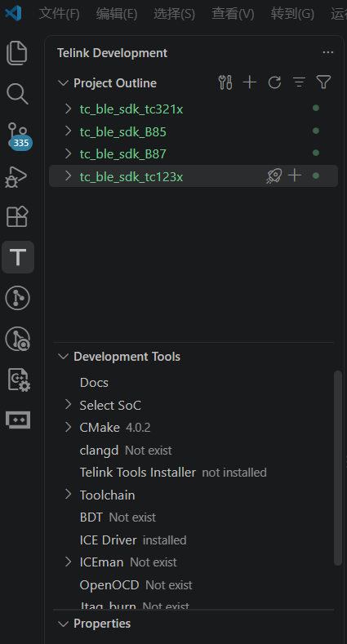Click the OpenOCD Not exist item
The width and height of the screenshot is (347, 644).
pyautogui.click(x=136, y=584)
